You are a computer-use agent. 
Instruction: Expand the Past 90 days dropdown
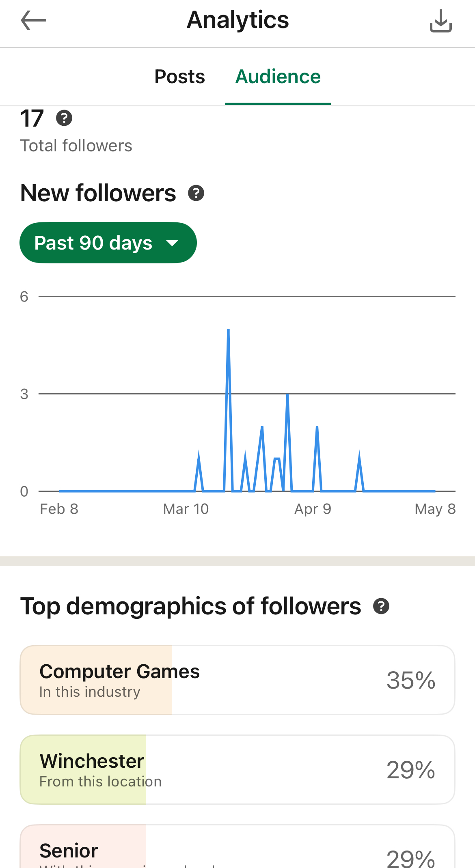tap(108, 243)
